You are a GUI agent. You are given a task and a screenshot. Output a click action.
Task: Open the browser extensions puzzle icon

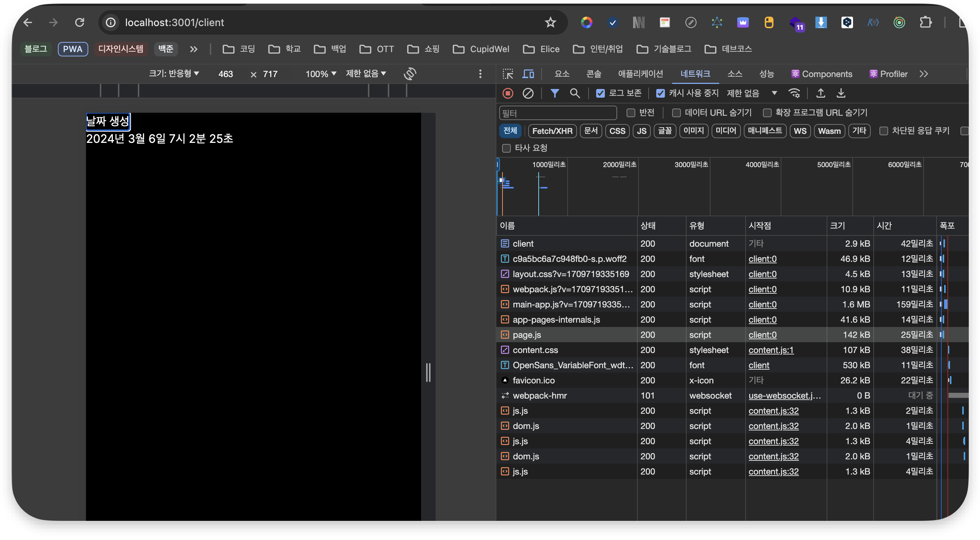[x=925, y=22]
